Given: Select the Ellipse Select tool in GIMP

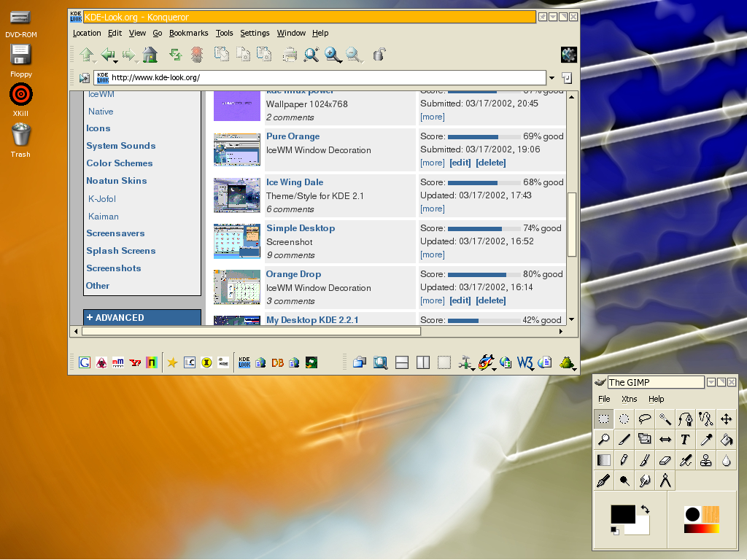Looking at the screenshot, I should 624,419.
